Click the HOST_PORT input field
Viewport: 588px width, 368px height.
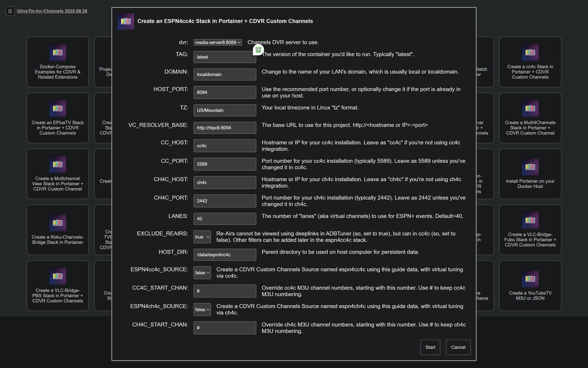(225, 92)
